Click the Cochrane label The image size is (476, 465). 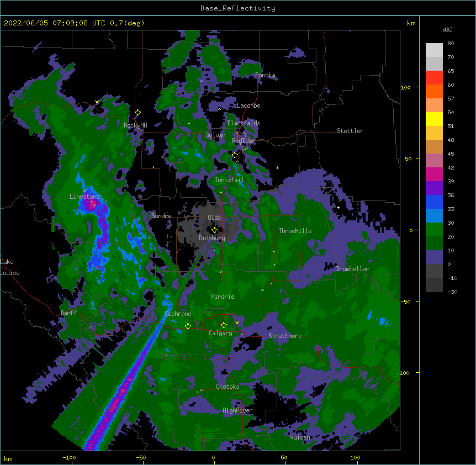178,314
